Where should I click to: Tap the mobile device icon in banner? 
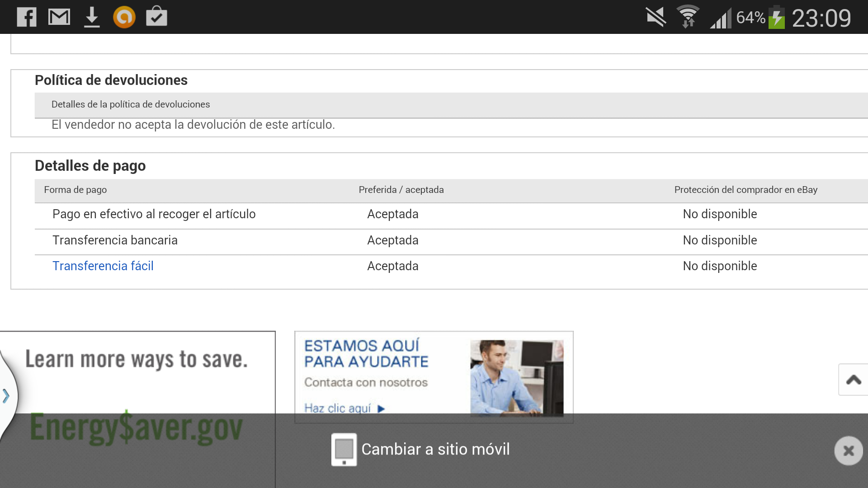point(344,450)
